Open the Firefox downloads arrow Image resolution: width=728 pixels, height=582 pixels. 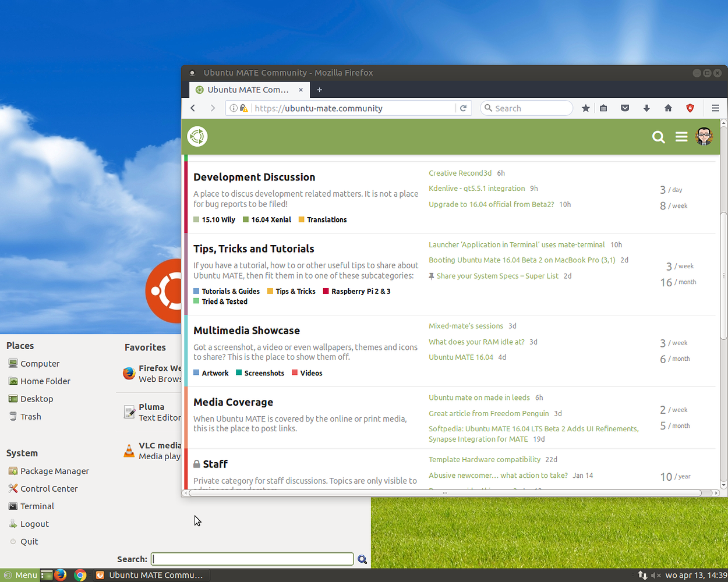click(646, 108)
